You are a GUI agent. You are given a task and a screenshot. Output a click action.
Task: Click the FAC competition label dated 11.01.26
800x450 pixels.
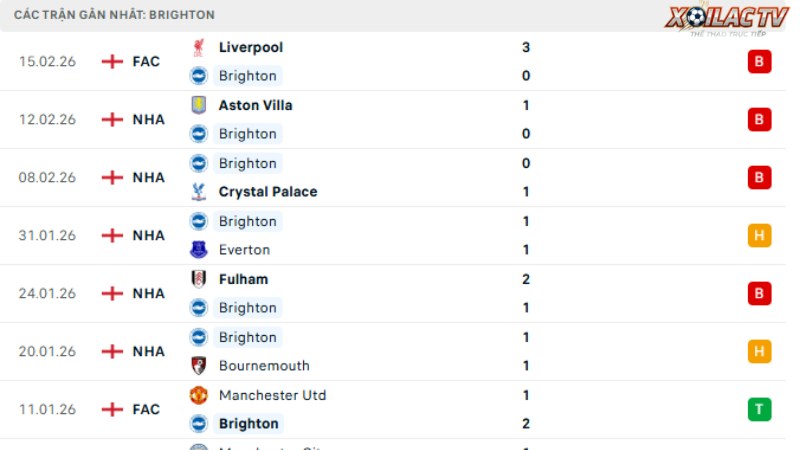(146, 409)
